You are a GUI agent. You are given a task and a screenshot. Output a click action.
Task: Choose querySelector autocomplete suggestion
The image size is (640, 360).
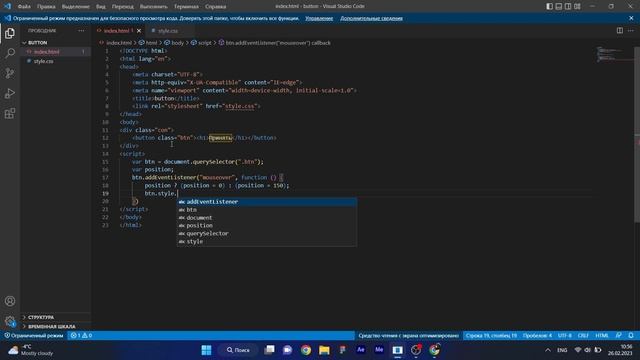tap(267, 233)
